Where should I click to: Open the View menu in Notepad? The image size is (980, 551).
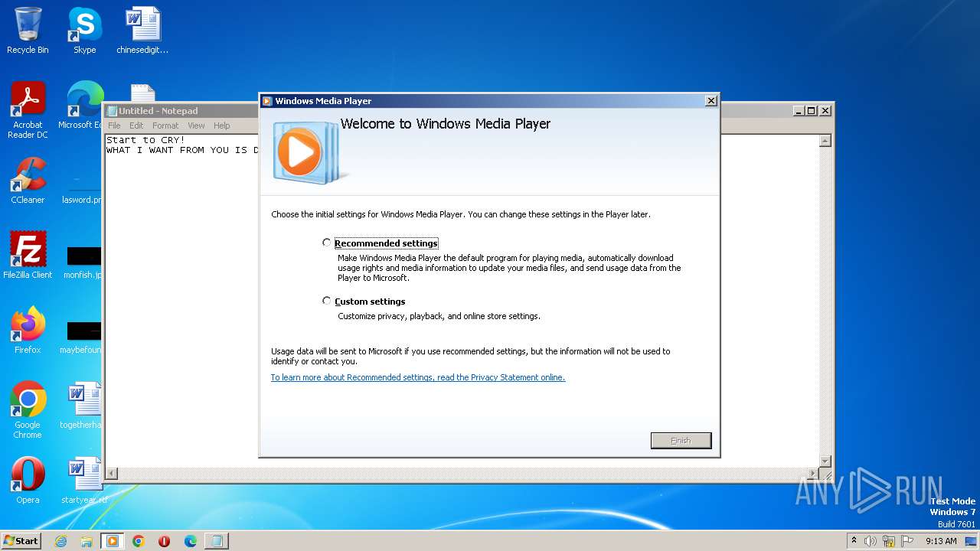click(x=196, y=126)
